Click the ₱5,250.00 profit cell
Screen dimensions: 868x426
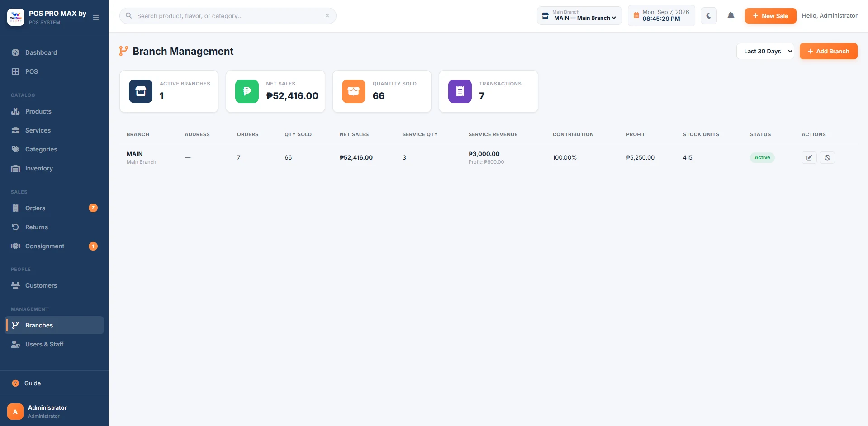(640, 157)
